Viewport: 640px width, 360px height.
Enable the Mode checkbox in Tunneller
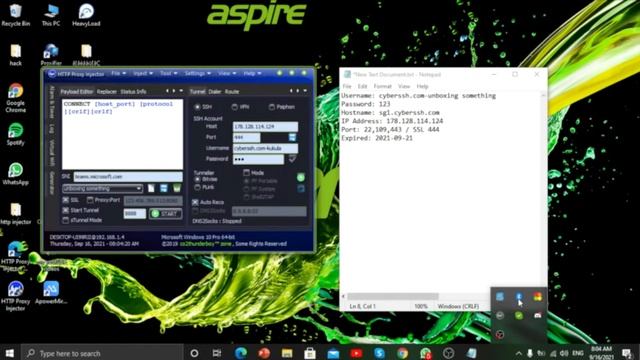coord(246,173)
